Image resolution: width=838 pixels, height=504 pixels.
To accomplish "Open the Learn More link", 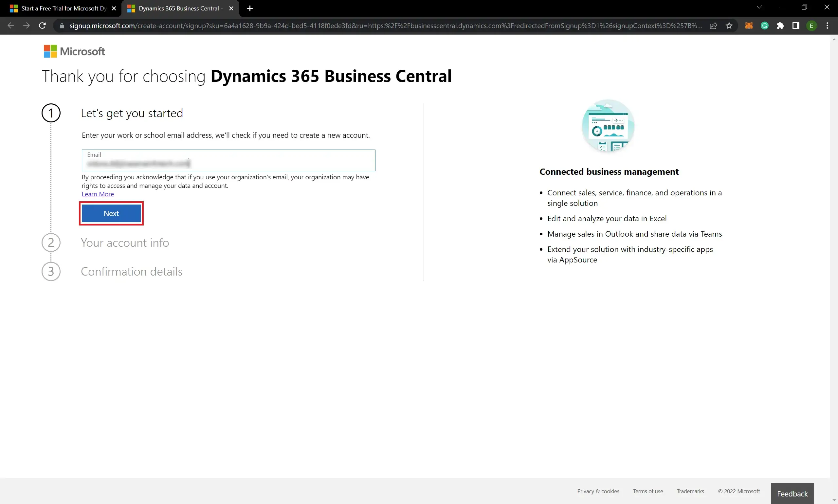I will click(98, 194).
